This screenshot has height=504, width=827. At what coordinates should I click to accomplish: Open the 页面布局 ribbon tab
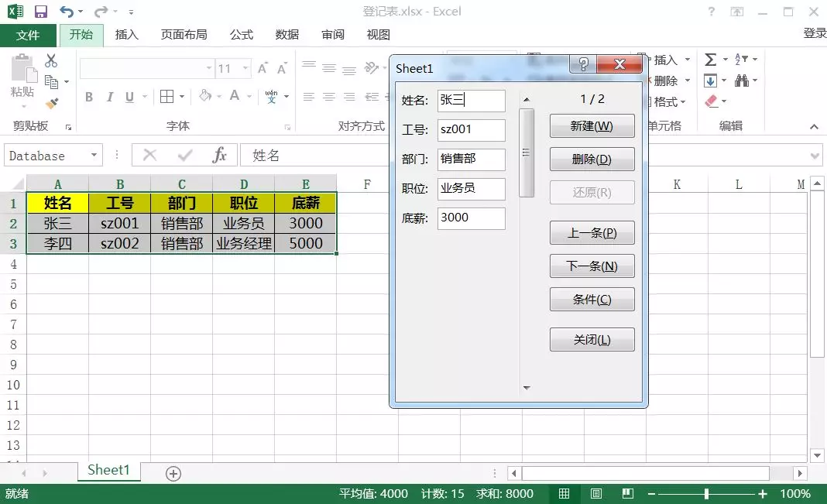(x=184, y=35)
